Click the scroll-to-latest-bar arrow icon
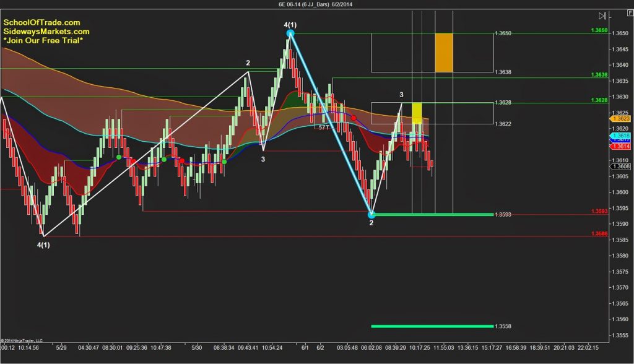This screenshot has width=634, height=364. click(x=602, y=15)
